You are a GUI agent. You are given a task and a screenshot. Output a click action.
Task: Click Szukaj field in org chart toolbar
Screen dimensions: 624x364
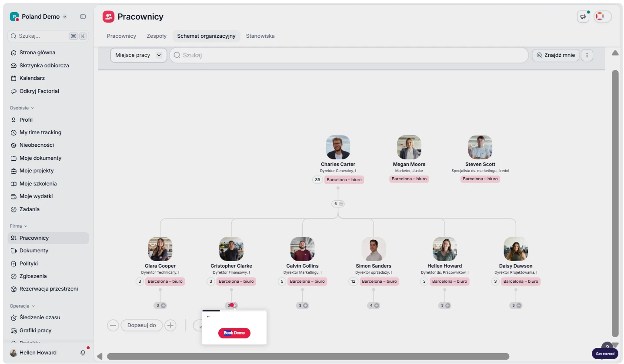click(349, 55)
